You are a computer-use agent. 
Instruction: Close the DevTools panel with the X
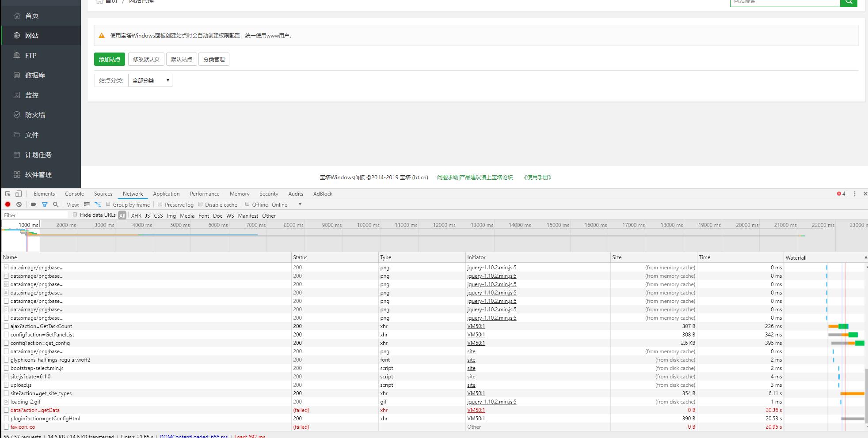click(x=865, y=194)
